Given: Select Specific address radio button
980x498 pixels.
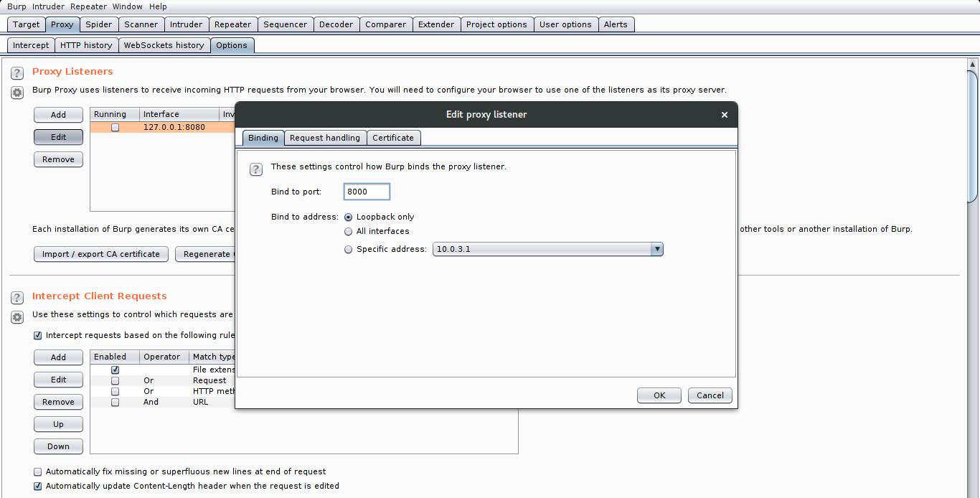Looking at the screenshot, I should [349, 250].
